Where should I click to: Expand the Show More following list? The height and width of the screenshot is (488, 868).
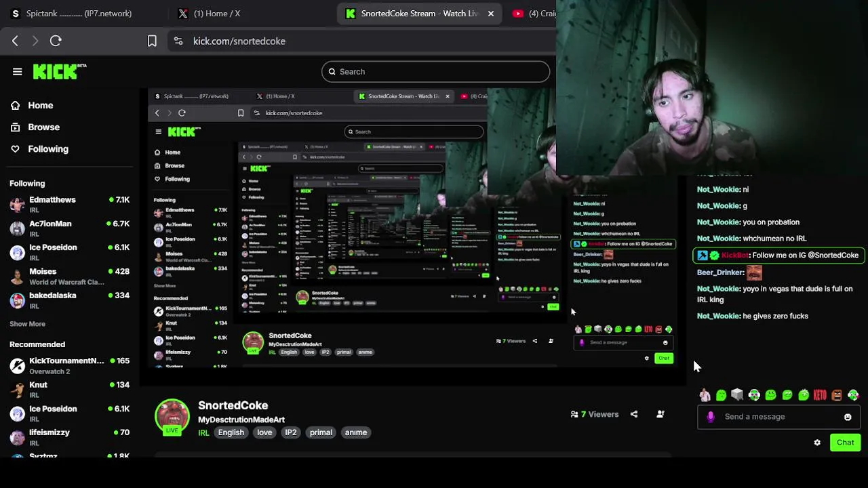[x=27, y=324]
